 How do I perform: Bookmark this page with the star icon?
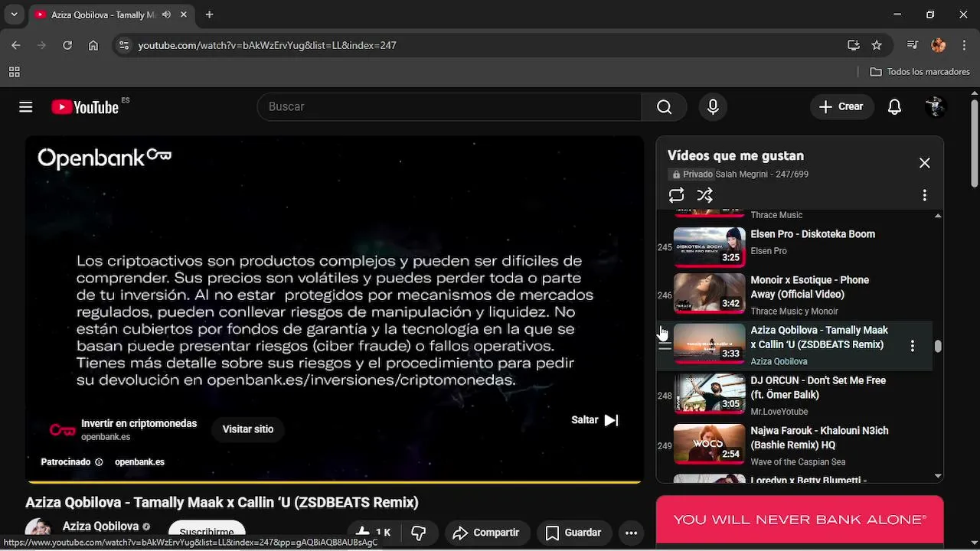click(877, 45)
